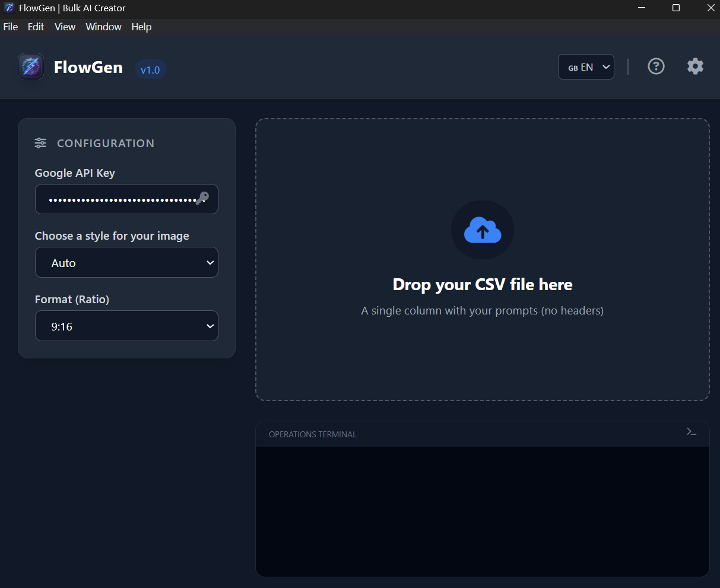Open the Help menu
This screenshot has width=720, height=588.
(x=141, y=27)
